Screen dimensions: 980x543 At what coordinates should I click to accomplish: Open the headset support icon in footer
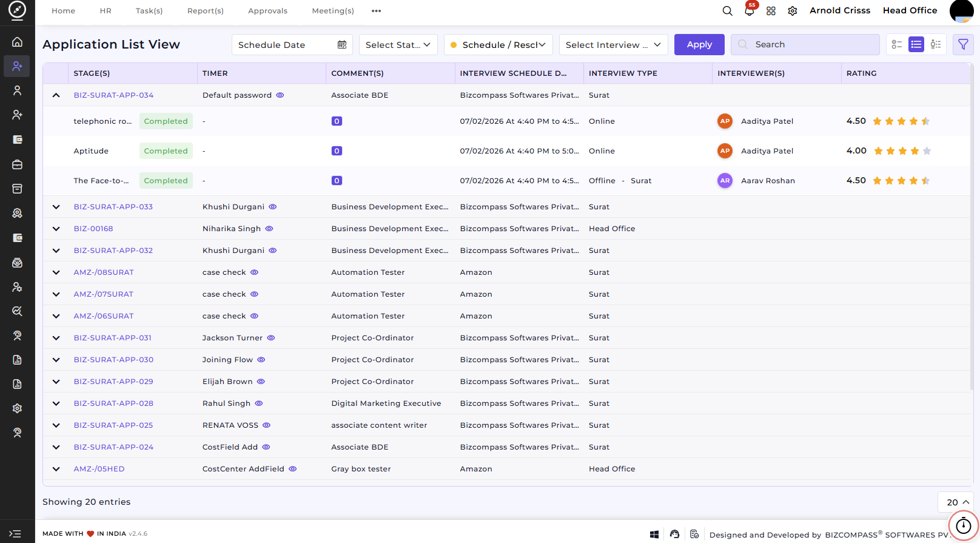(x=674, y=535)
